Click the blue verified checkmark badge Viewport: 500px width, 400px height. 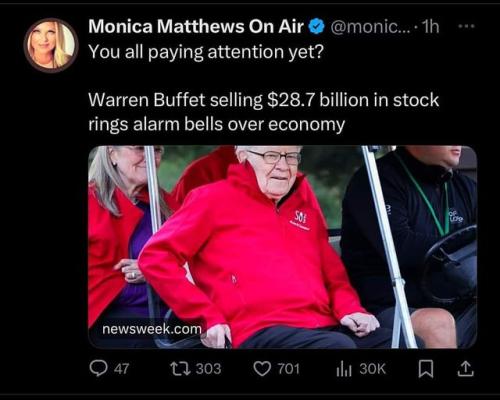pyautogui.click(x=317, y=27)
